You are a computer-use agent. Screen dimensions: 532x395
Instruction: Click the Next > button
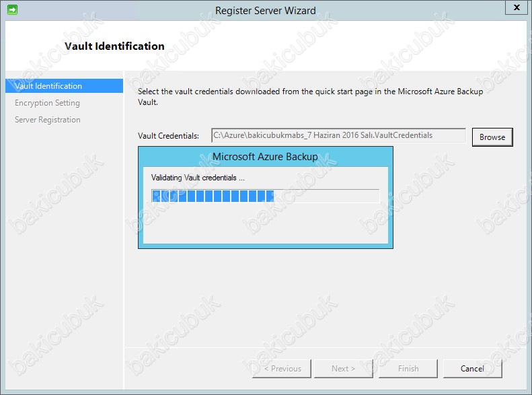pyautogui.click(x=344, y=369)
